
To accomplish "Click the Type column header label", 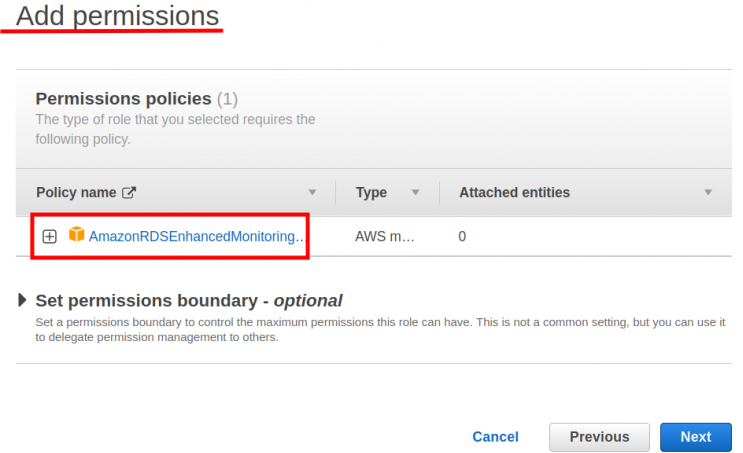I will click(x=371, y=193).
